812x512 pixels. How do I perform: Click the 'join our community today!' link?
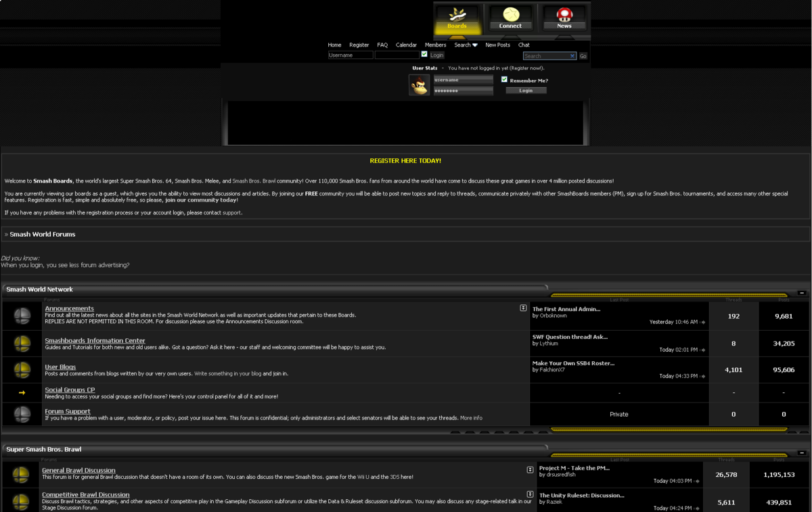(x=200, y=200)
